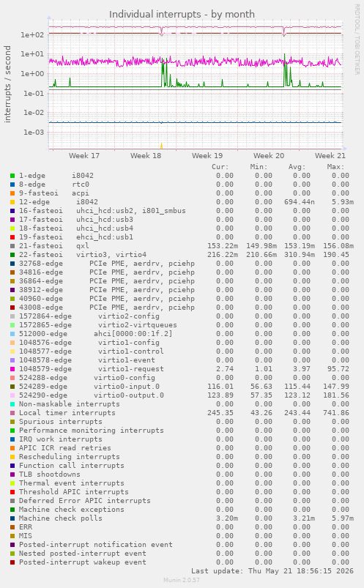Viewport: 364px width, 588px height.
Task: Select the gray 21-fasteoi qxl color box
Action: coord(12,246)
